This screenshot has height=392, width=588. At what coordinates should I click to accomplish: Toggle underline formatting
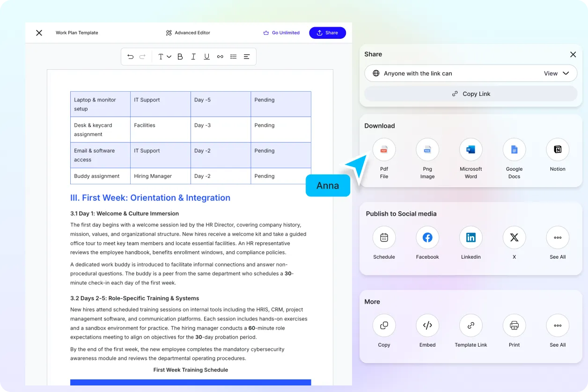click(206, 57)
